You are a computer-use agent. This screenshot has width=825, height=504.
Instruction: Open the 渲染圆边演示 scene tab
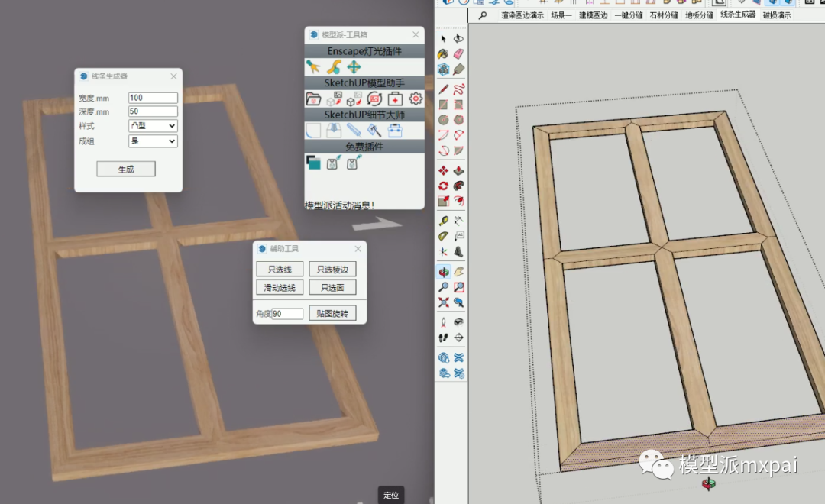(x=522, y=15)
